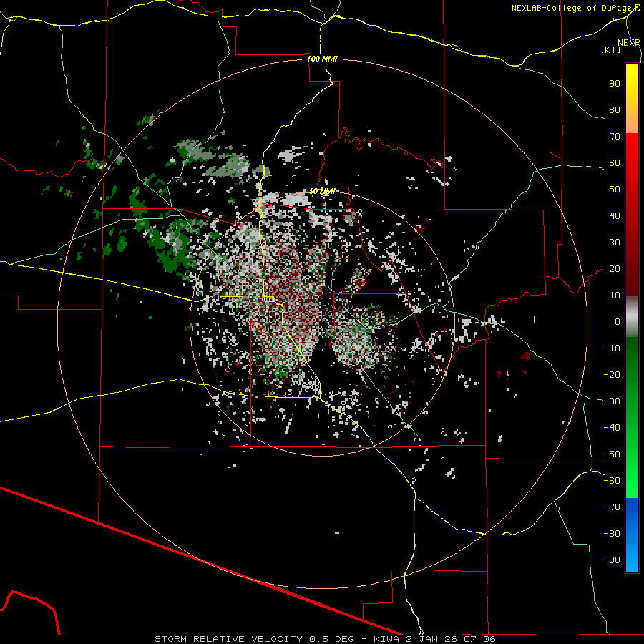Select the 100 NMI range ring label
The image size is (644, 644).
(x=322, y=59)
